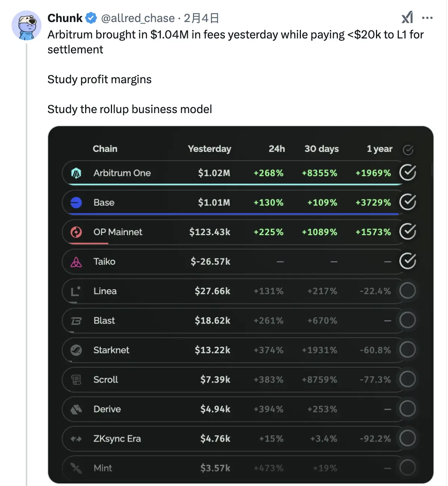Toggle the Base row selection off
This screenshot has width=448, height=486.
[x=407, y=202]
